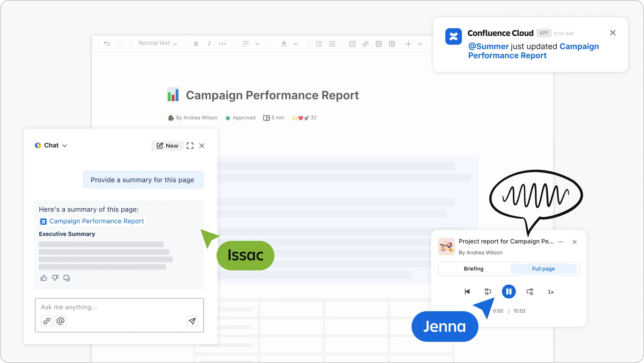The width and height of the screenshot is (644, 363).
Task: Insert a link using the toolbar link icon
Action: pos(365,44)
